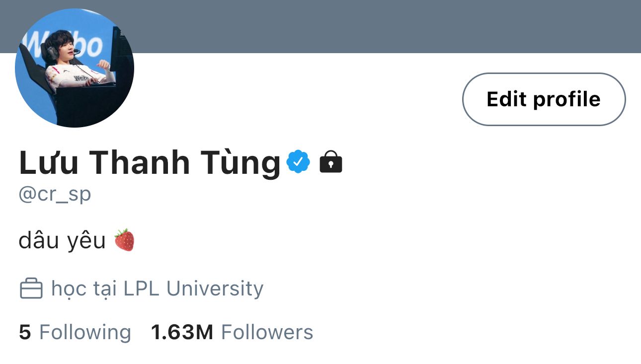Click the blue verified badge icon

[298, 161]
